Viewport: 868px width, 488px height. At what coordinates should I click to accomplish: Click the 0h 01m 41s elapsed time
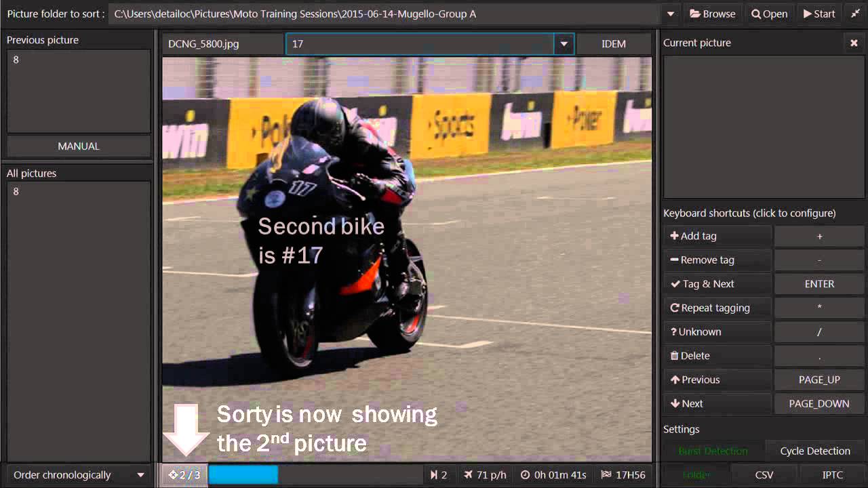click(x=553, y=475)
